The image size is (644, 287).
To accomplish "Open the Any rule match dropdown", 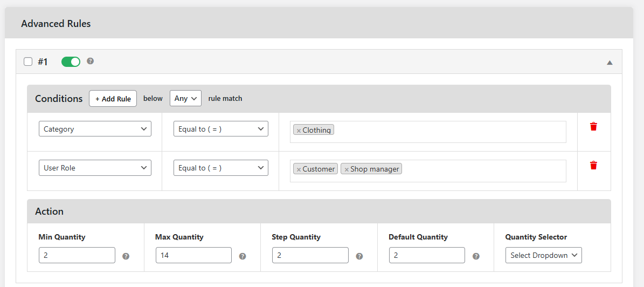I will (x=185, y=98).
